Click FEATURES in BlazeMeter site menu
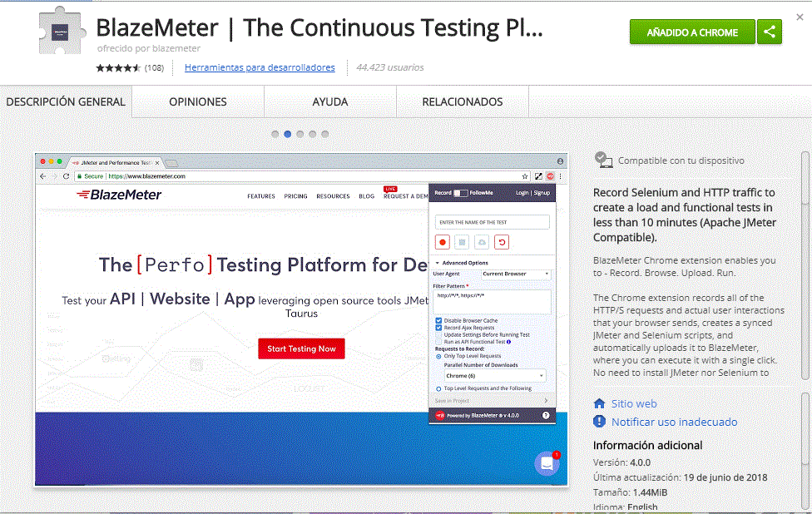Image resolution: width=812 pixels, height=514 pixels. [x=261, y=196]
